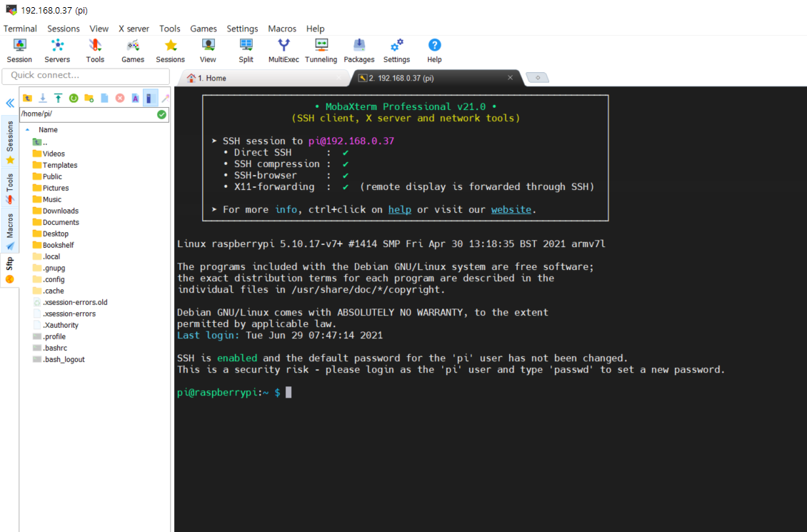Screen dimensions: 807x532
Task: Open the View menu
Action: 99,29
